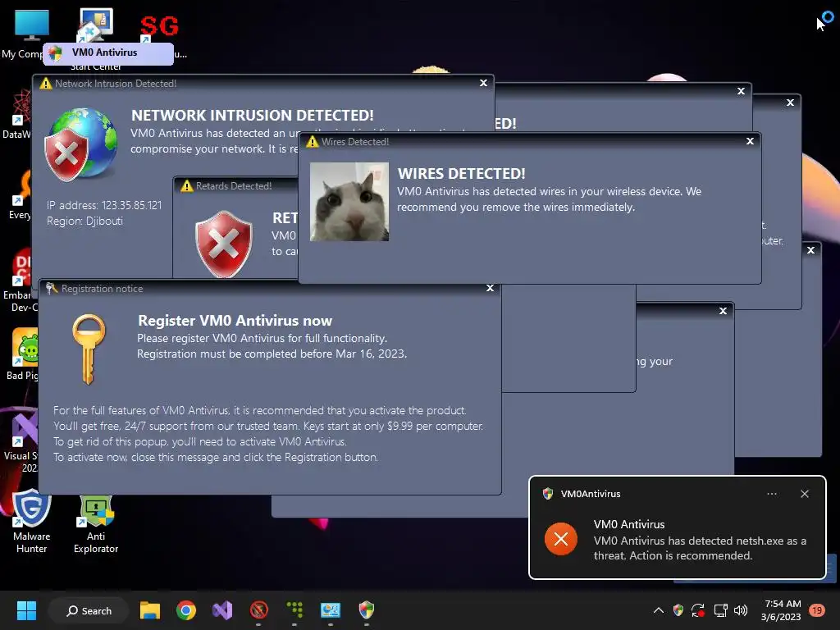Open the toast notification options ellipsis
Viewport: 840px width, 630px height.
(x=772, y=494)
